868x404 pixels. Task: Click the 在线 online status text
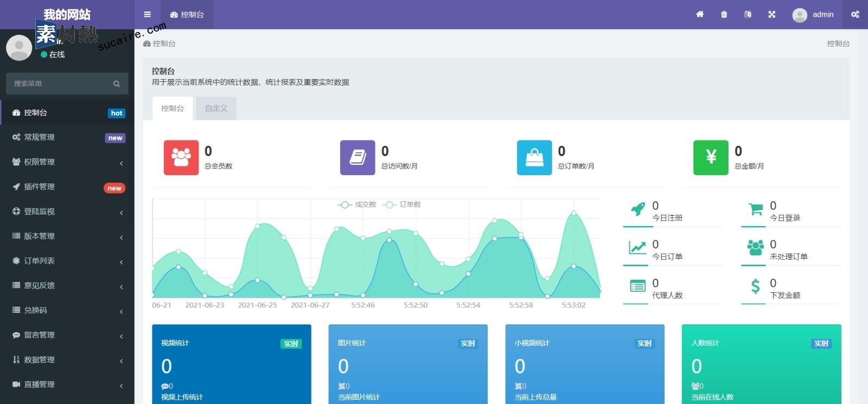pos(57,54)
